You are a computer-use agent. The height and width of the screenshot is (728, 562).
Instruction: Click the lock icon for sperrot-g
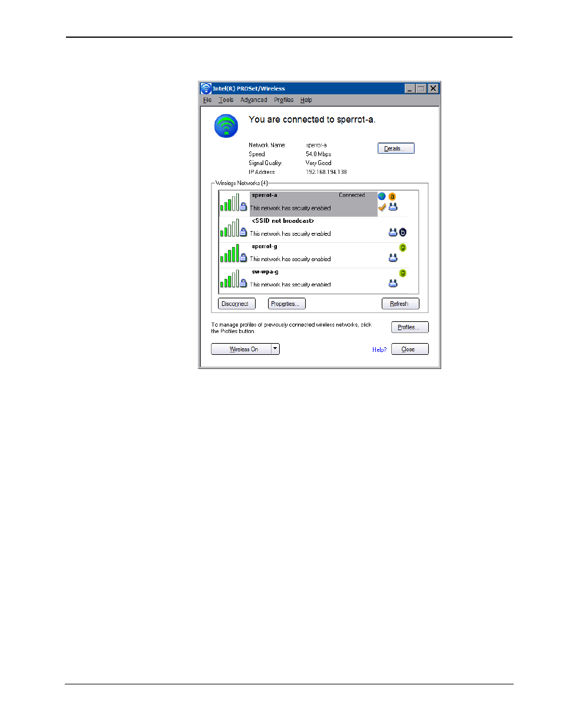(243, 258)
